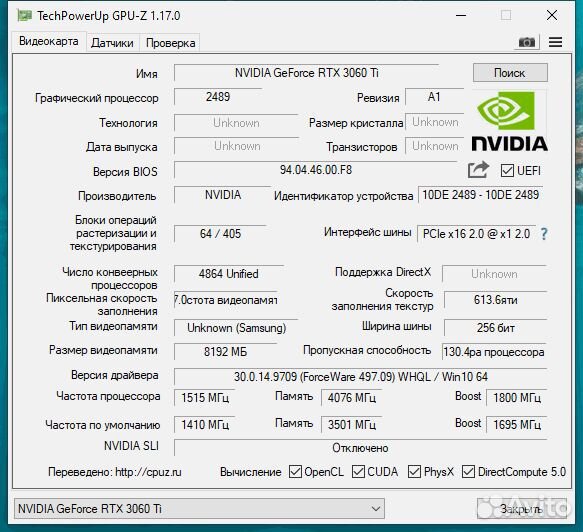Click the revision value A1
583x532 pixels.
coord(435,97)
